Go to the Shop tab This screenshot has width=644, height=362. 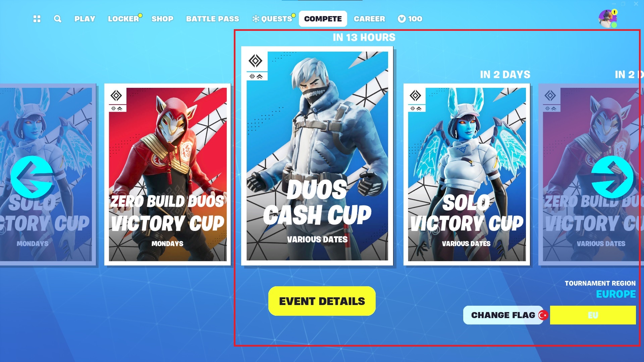click(x=162, y=19)
